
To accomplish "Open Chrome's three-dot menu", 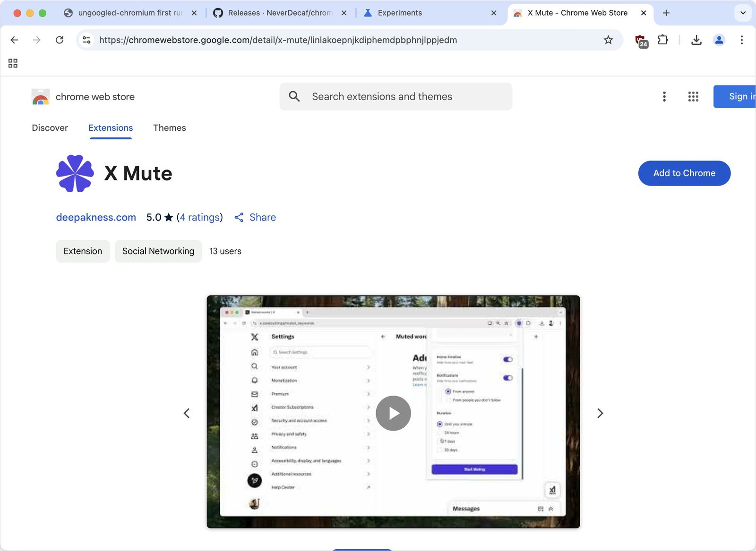I will [x=741, y=40].
